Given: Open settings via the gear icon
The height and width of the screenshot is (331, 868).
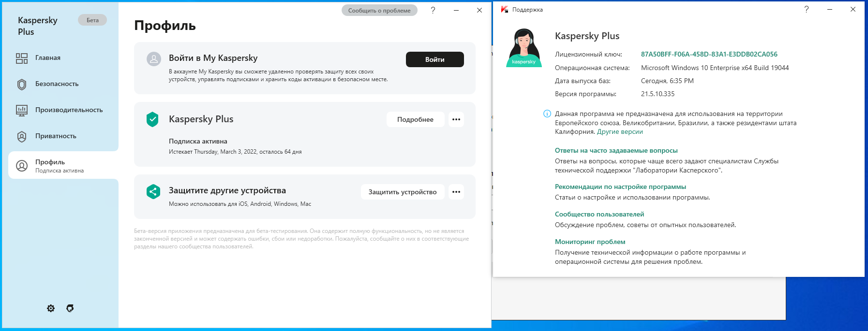Looking at the screenshot, I should 51,308.
